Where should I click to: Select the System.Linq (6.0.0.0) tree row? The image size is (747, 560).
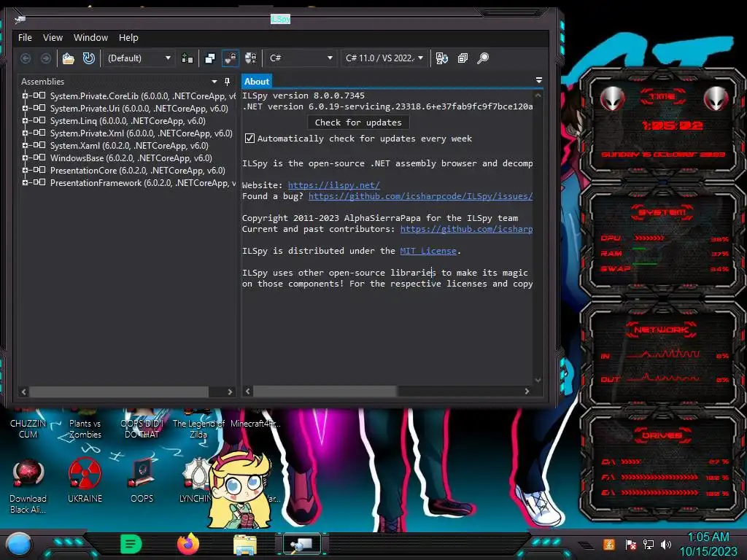pos(128,121)
